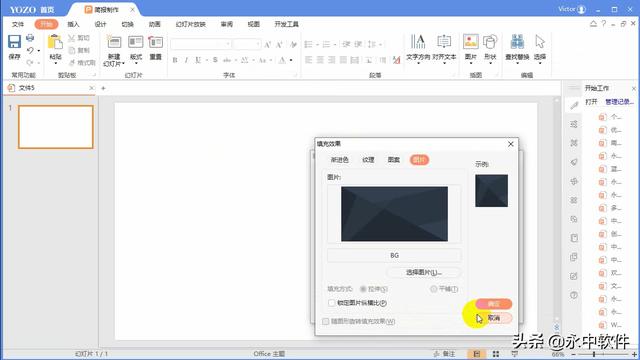Click the Select arrow tool icon
Viewport: 640px width, 360px height.
coord(540,42)
